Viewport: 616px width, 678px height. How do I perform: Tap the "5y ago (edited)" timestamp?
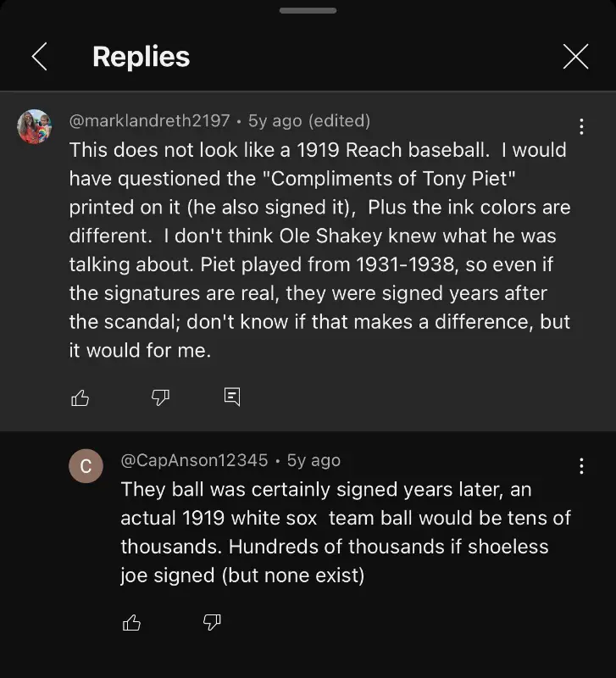click(309, 121)
